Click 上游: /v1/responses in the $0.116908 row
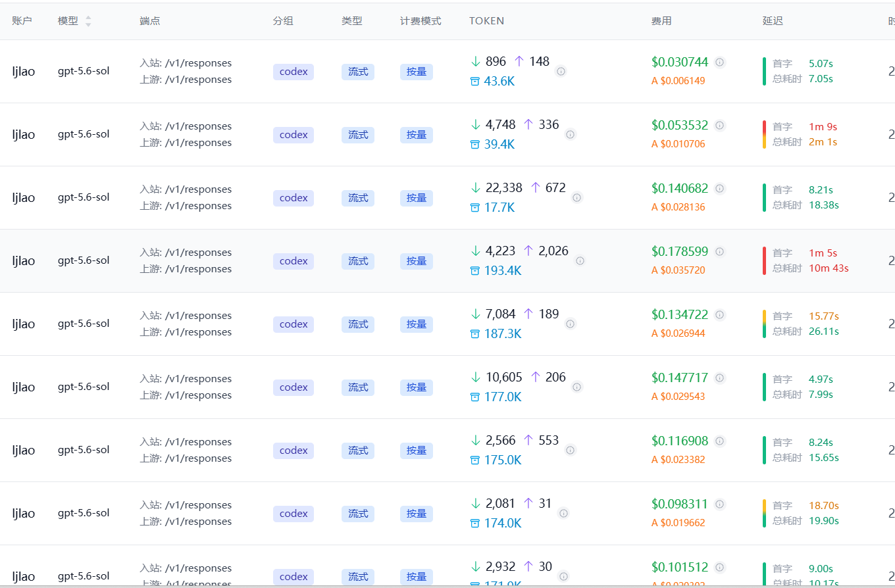 point(186,458)
